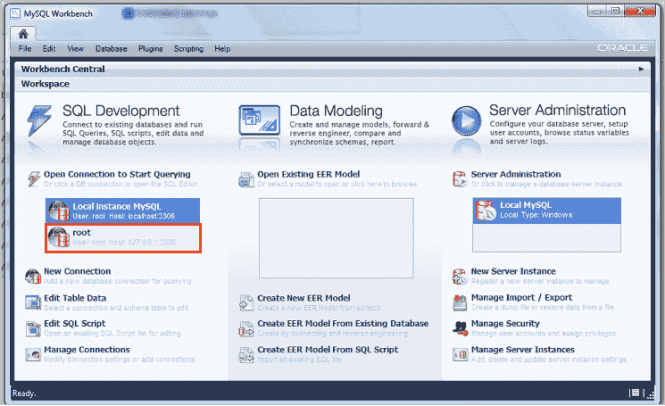665x406 pixels.
Task: Click the empty EER model list box
Action: (336, 238)
